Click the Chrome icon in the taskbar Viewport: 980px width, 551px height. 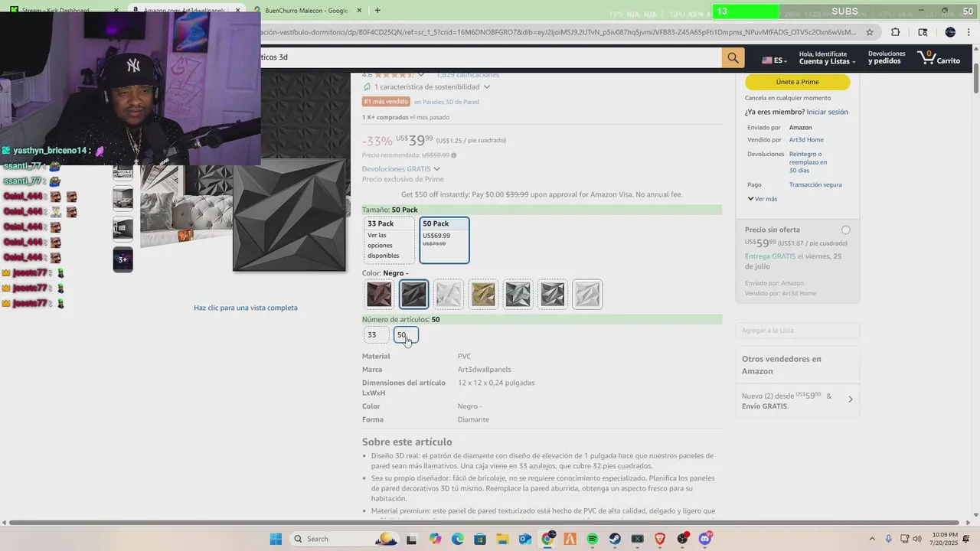point(547,539)
